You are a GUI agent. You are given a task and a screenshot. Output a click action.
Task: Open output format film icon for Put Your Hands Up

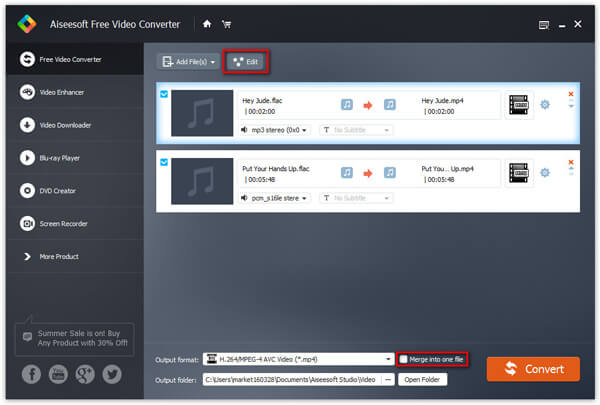point(518,173)
